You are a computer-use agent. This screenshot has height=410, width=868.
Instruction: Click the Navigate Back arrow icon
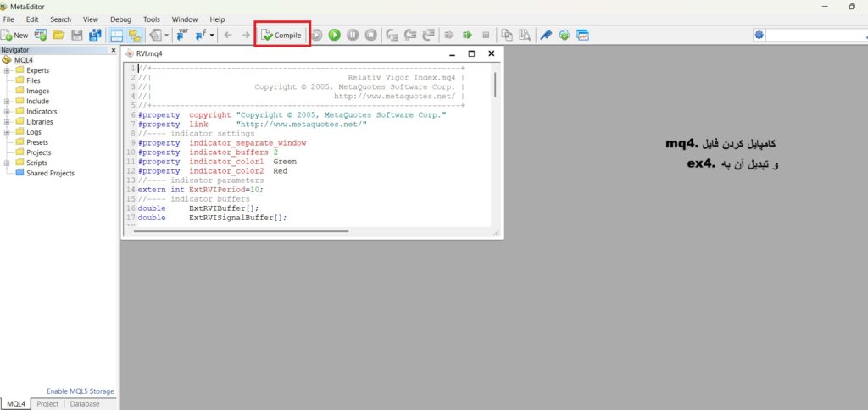(x=228, y=35)
